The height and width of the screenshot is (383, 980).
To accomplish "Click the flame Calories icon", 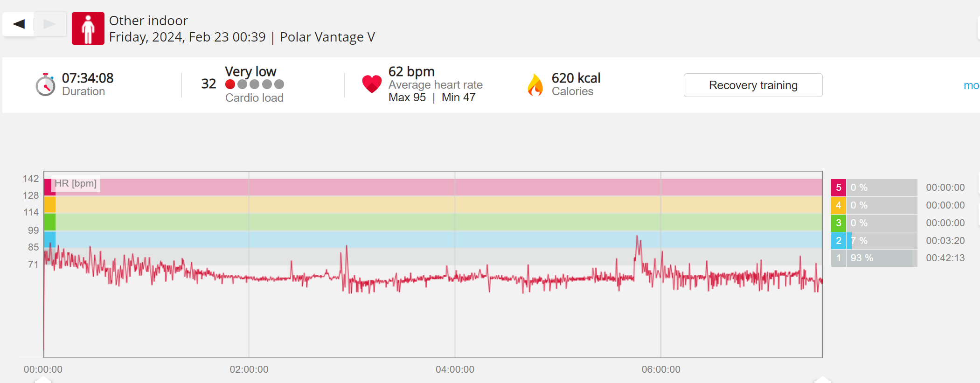I will click(x=535, y=85).
